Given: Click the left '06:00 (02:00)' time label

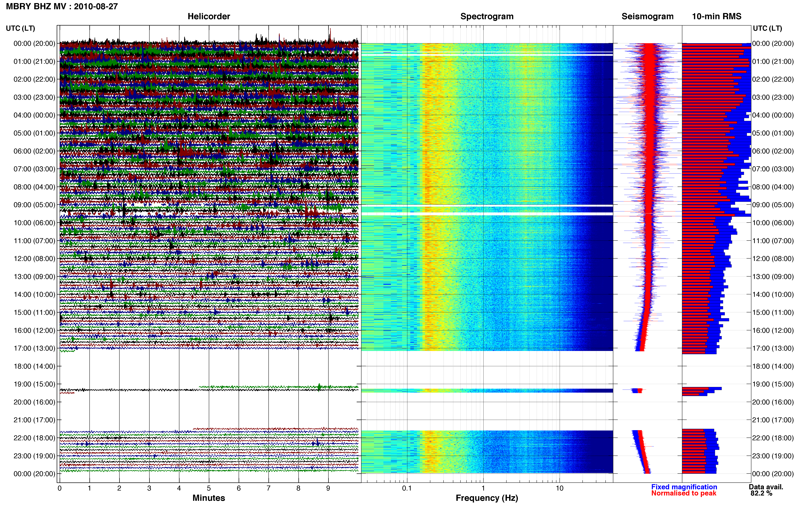Looking at the screenshot, I should click(x=34, y=151).
